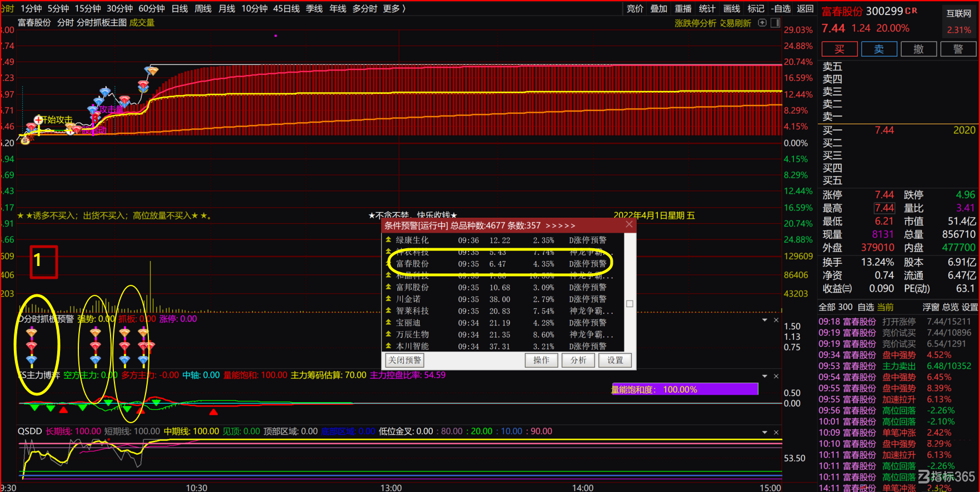
Task: Click alert icon beside 智莱科技 row
Action: click(x=388, y=310)
